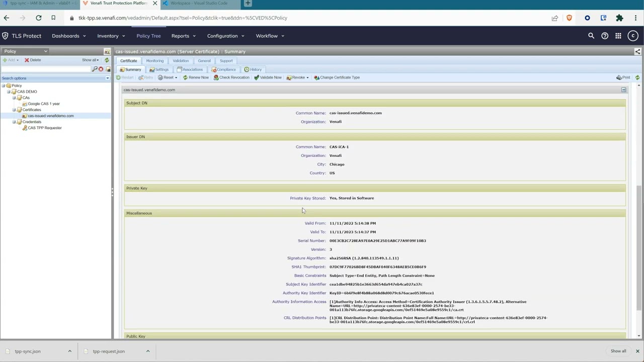
Task: Open the Dashboards menu
Action: click(x=68, y=36)
